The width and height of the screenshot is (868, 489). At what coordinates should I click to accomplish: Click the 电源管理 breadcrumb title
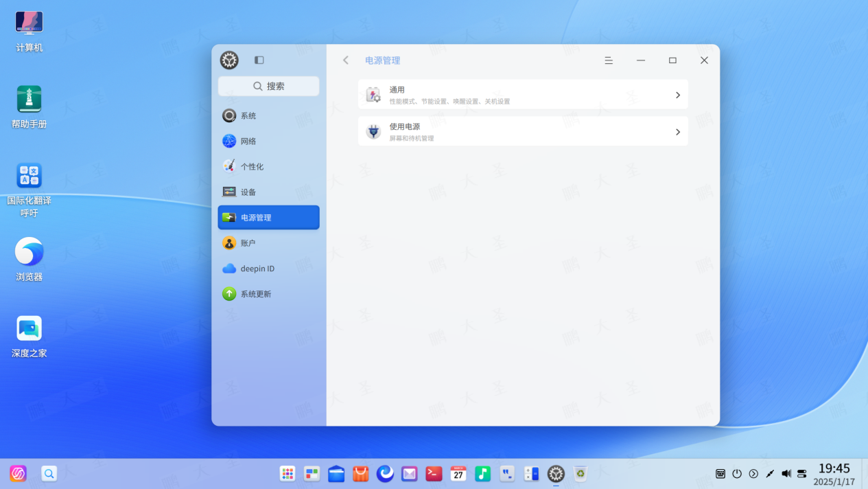(x=382, y=60)
